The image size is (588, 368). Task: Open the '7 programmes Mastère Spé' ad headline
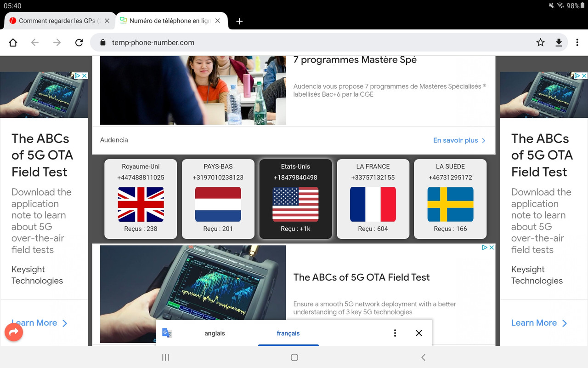click(x=355, y=60)
